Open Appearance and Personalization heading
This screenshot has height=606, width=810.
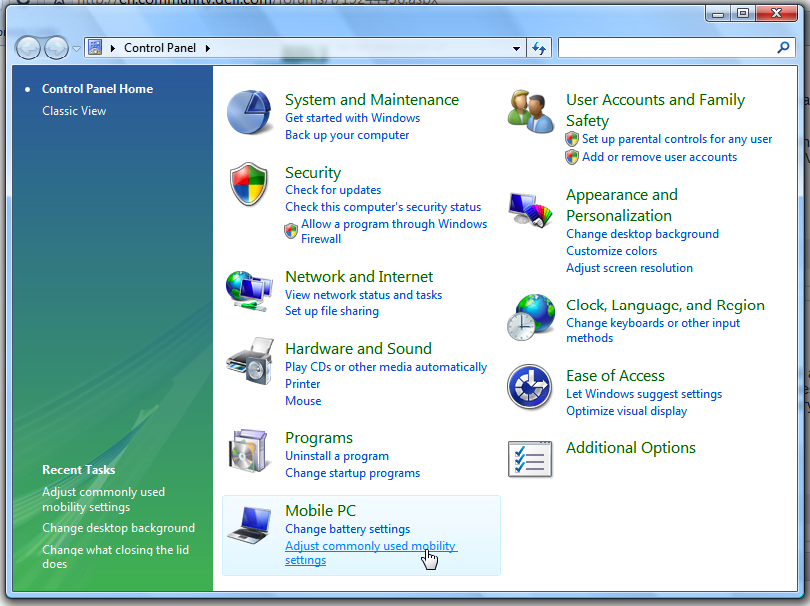pos(622,205)
